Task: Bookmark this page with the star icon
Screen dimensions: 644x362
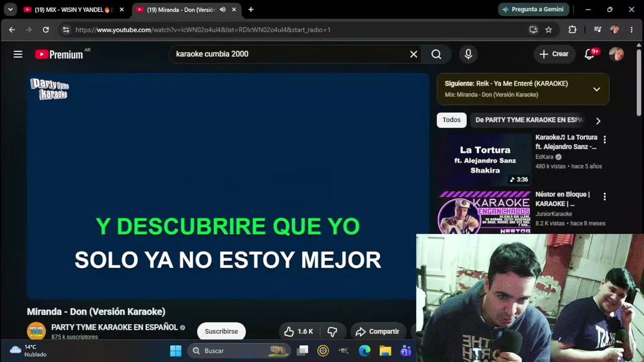Action: 549,30
